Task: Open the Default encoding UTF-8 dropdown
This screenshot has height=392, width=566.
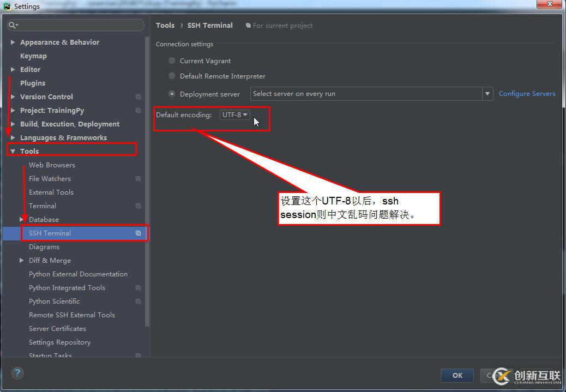Action: click(234, 115)
